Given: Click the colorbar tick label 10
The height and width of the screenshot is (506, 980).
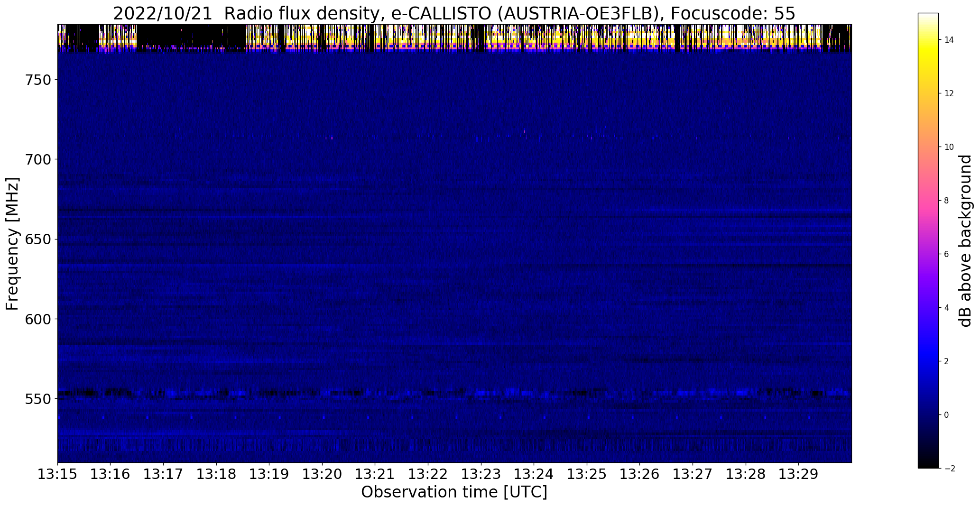Looking at the screenshot, I should (949, 147).
